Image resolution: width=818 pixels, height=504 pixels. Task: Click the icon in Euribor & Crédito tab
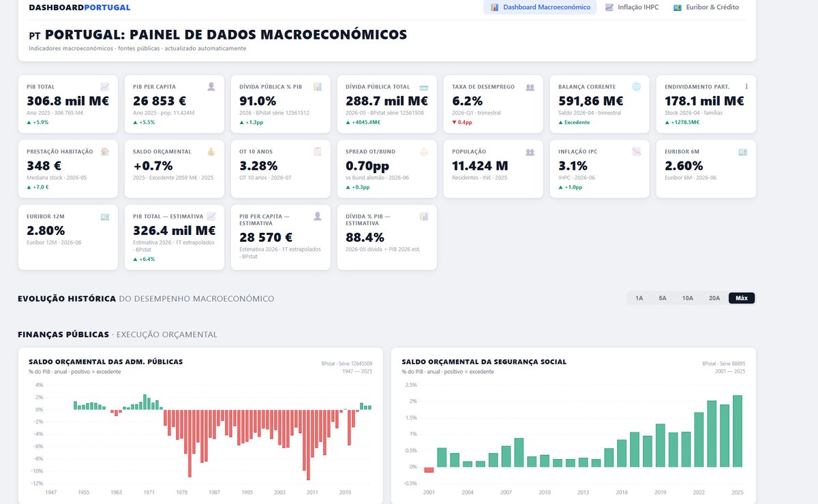coord(678,7)
